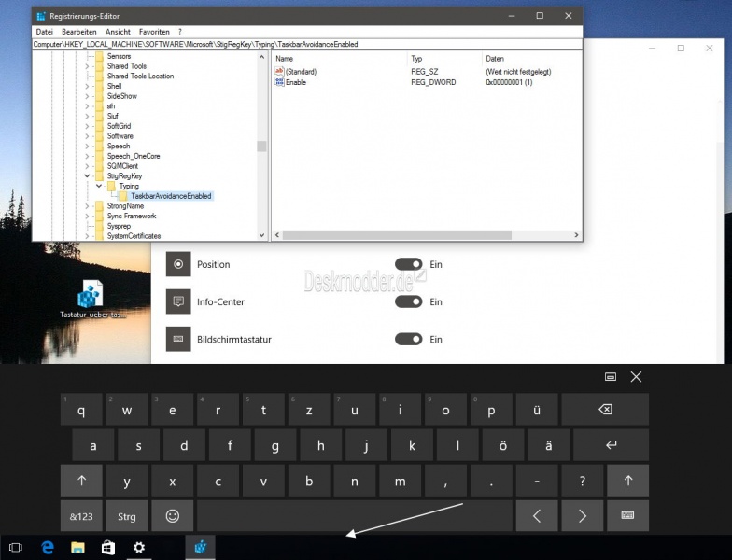Open Microsoft Edge from taskbar
This screenshot has height=560, width=732.
point(47,547)
